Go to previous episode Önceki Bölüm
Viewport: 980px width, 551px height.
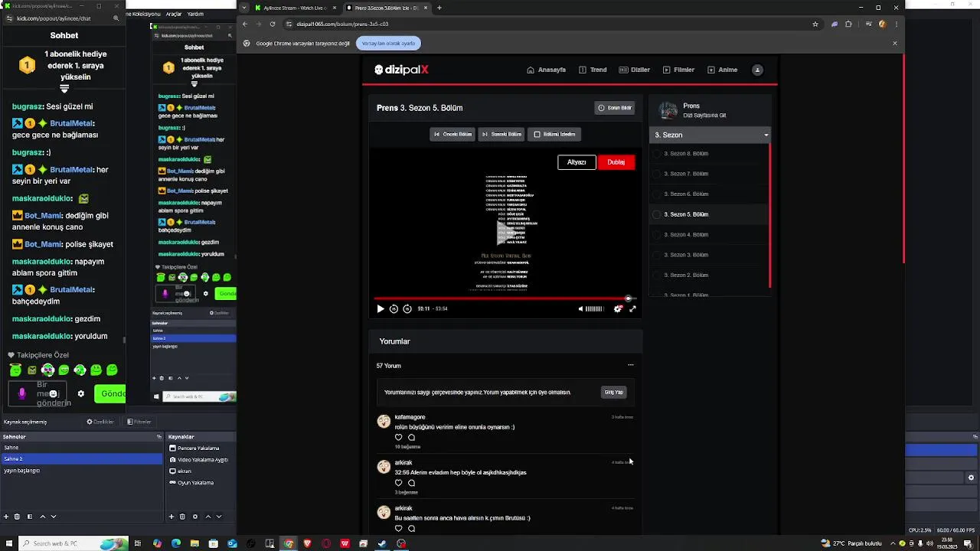tap(452, 134)
